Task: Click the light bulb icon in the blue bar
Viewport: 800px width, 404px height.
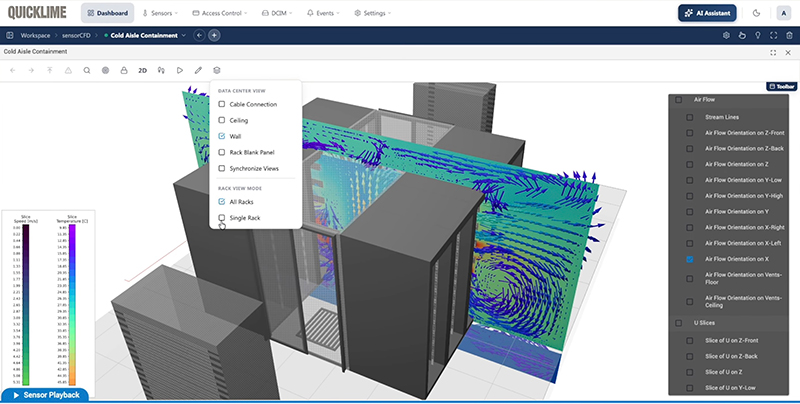Action: [758, 35]
